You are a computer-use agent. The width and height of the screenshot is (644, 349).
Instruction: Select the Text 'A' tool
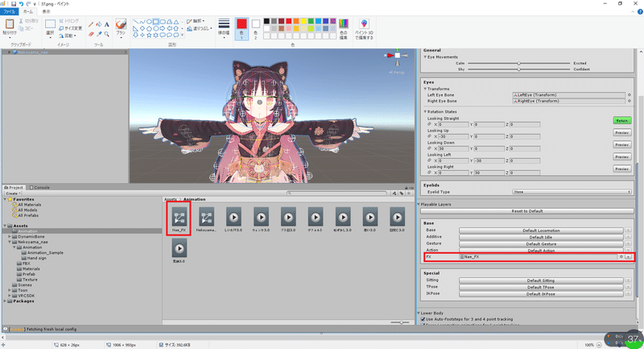point(106,25)
